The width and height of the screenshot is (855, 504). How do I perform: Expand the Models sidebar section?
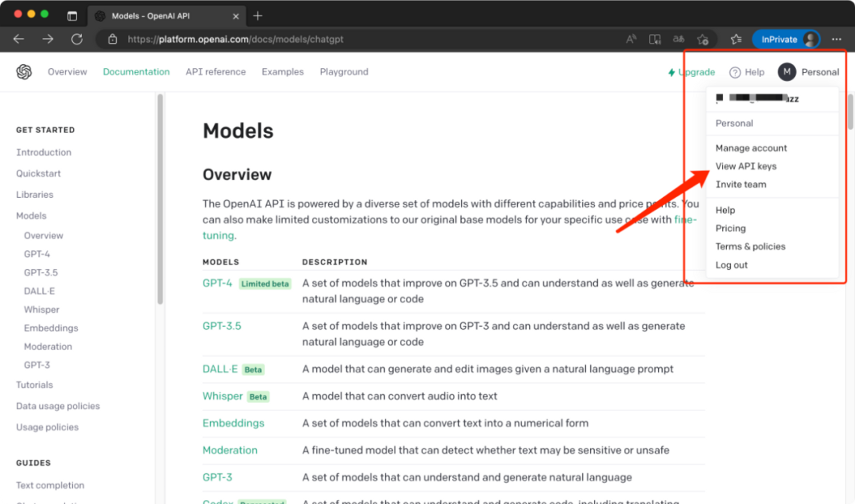pos(31,216)
